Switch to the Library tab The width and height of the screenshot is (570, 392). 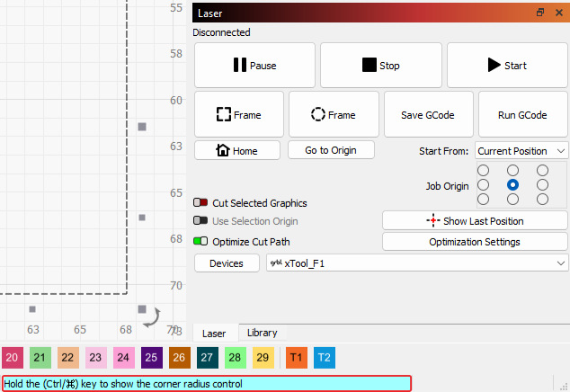(x=262, y=333)
